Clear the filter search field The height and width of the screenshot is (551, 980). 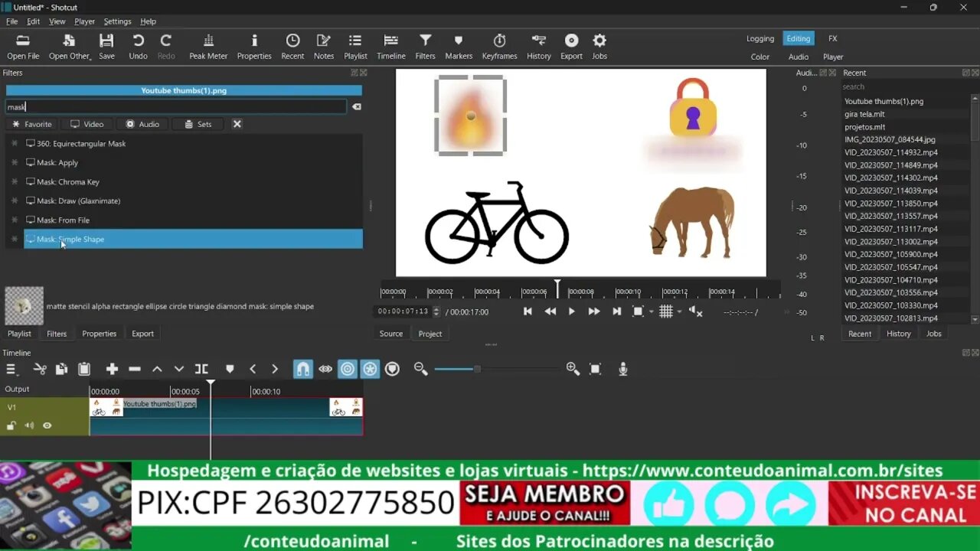pos(356,107)
